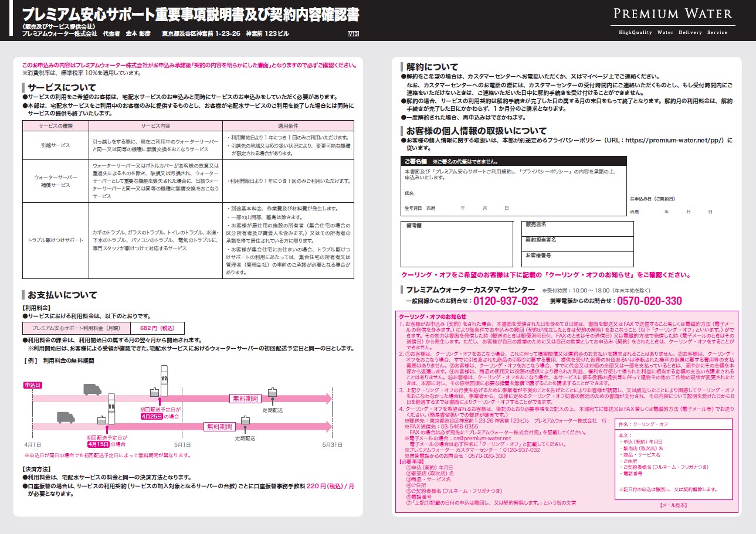The height and width of the screenshot is (534, 756).
Task: Click the table header 適用条件
Action: click(x=288, y=126)
